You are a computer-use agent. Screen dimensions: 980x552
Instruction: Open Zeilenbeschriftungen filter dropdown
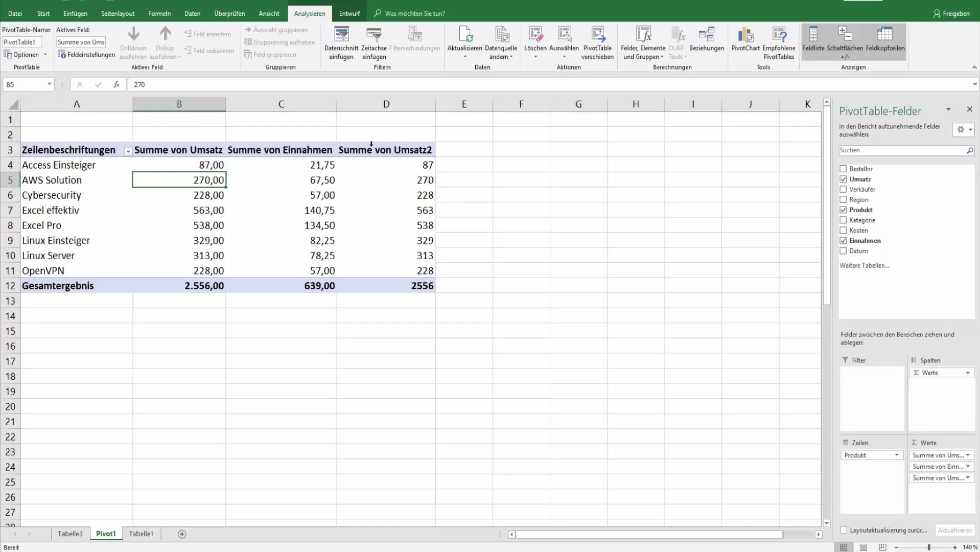128,151
